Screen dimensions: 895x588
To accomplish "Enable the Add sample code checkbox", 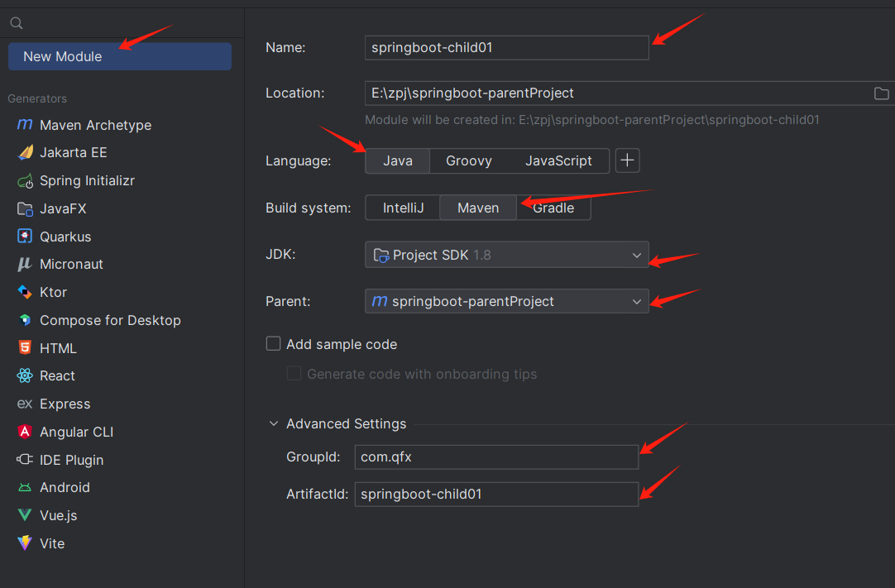I will point(273,343).
